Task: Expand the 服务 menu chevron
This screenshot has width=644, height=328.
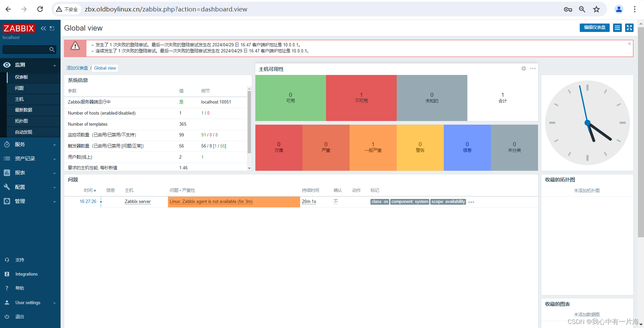Action: pos(55,145)
